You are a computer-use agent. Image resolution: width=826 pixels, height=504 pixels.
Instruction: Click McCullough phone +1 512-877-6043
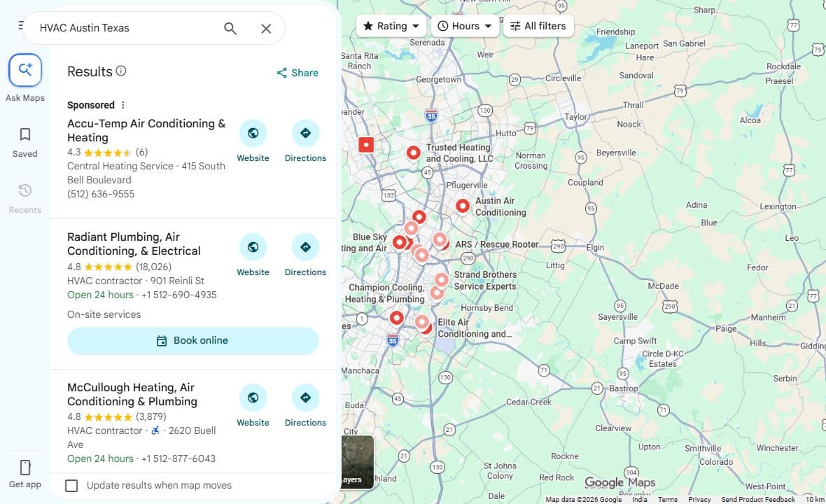coord(178,458)
